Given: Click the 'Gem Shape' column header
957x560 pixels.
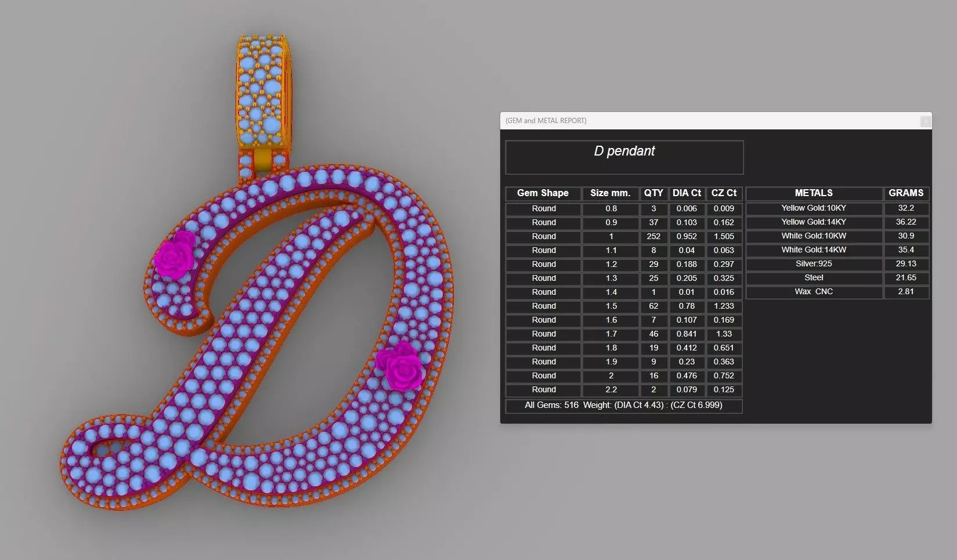Looking at the screenshot, I should 543,193.
